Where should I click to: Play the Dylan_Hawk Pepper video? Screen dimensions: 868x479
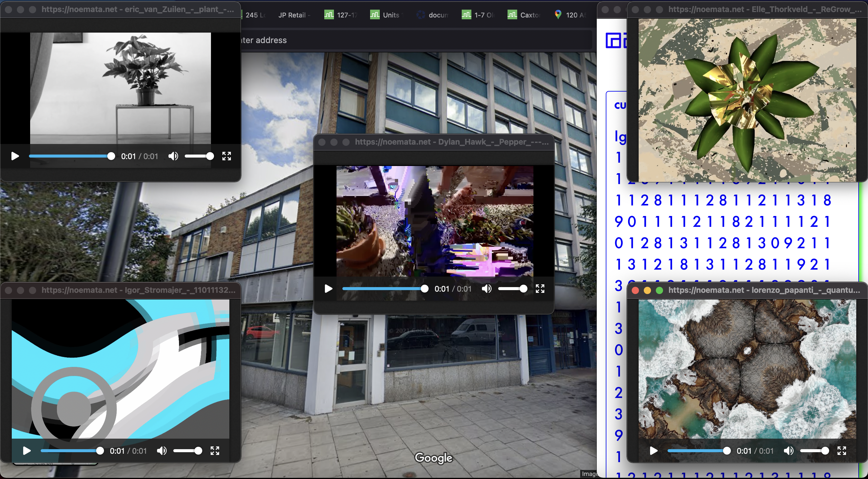pos(328,289)
